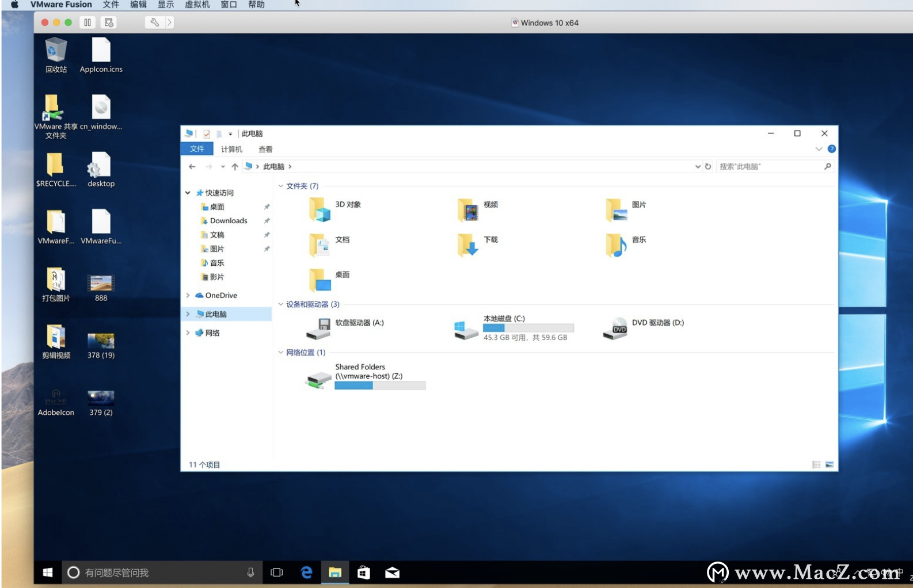Viewport: 913px width, 588px height.
Task: Open Shared Folders network drive (Z:)
Action: pyautogui.click(x=366, y=376)
